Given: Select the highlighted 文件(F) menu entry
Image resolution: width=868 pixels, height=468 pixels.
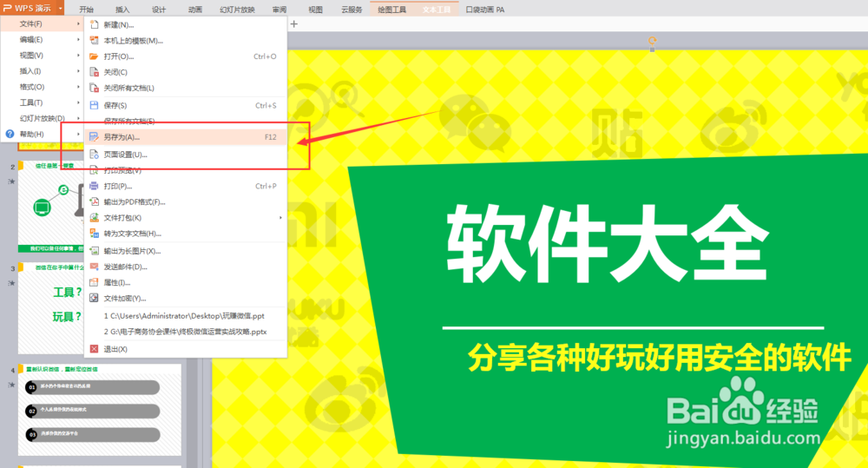Looking at the screenshot, I should [42, 23].
